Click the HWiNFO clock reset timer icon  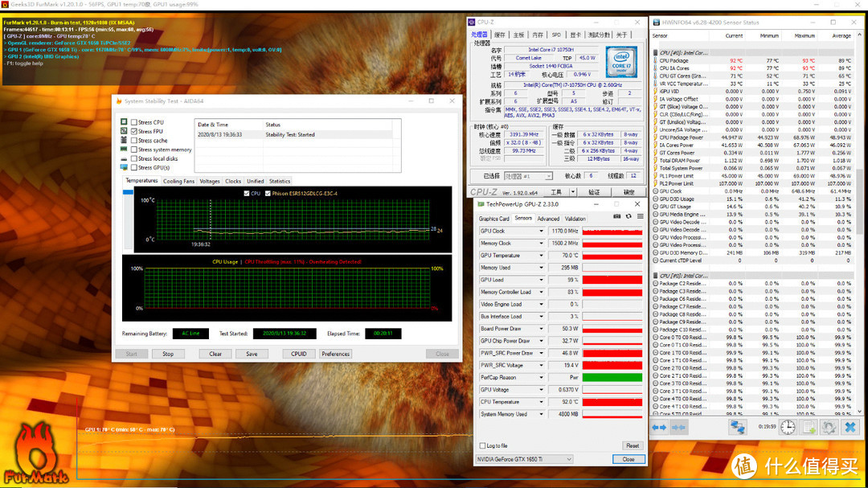[788, 427]
